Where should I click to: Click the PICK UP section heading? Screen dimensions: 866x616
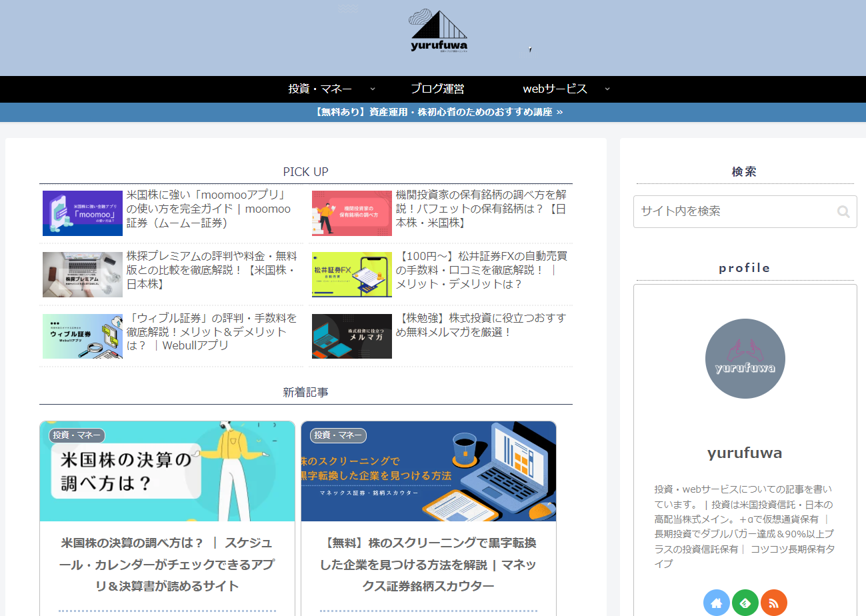click(306, 172)
